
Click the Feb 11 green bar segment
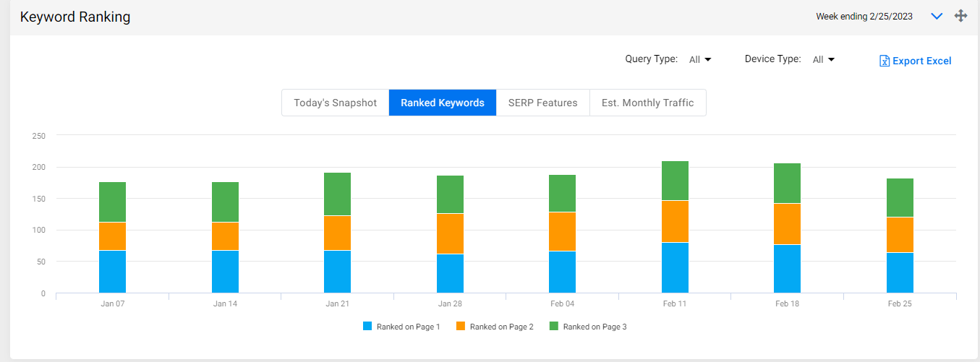(675, 181)
